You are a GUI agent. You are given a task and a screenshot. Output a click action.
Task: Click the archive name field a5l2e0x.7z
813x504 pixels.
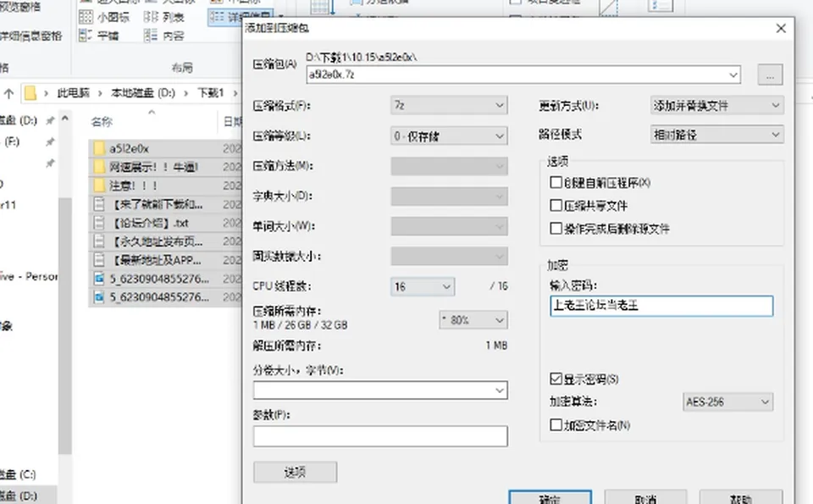pyautogui.click(x=523, y=75)
